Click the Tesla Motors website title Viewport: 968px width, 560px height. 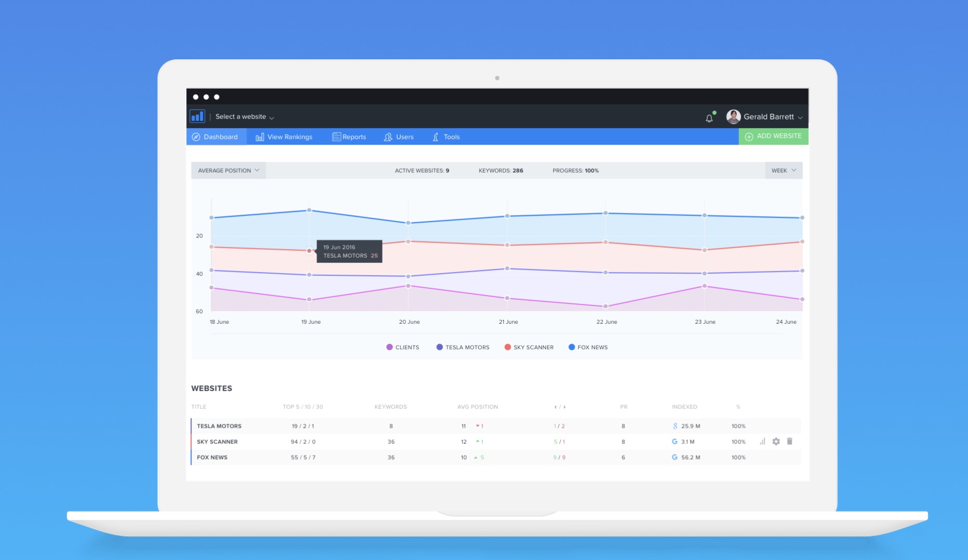[x=219, y=426]
